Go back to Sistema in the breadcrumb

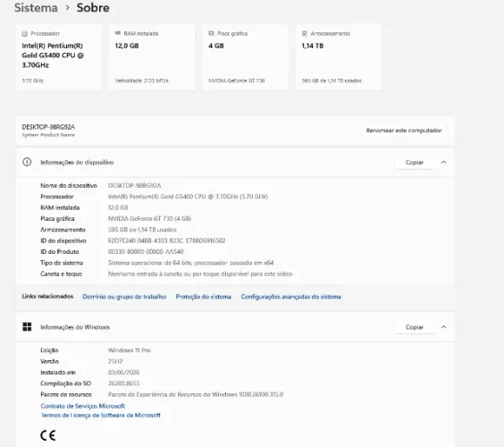click(x=36, y=7)
